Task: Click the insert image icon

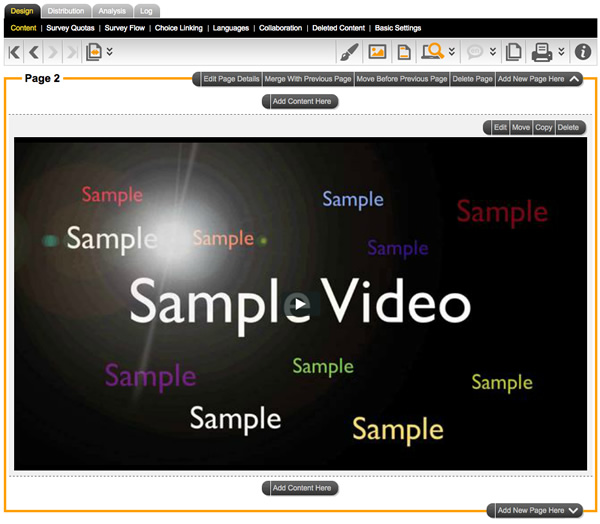Action: pyautogui.click(x=377, y=52)
